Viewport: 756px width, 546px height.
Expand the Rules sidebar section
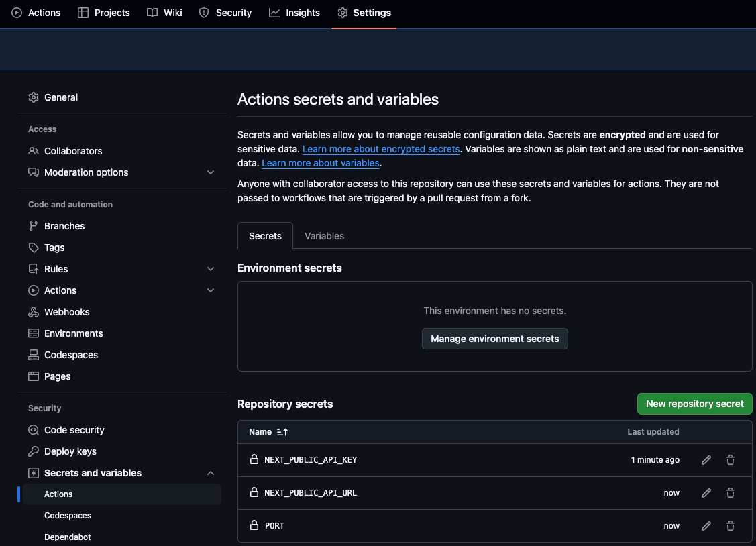pyautogui.click(x=211, y=268)
